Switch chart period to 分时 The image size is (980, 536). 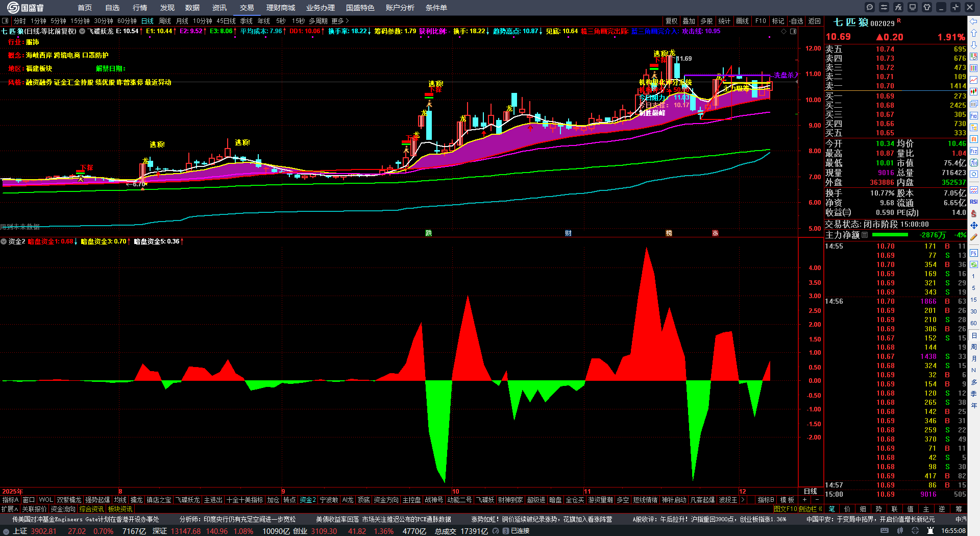[20, 21]
